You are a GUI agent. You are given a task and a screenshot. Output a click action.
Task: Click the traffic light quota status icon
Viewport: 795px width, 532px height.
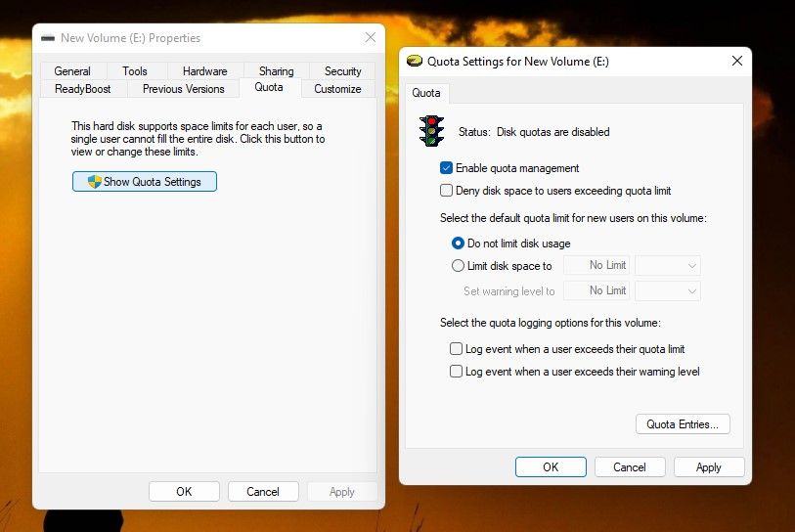click(431, 131)
